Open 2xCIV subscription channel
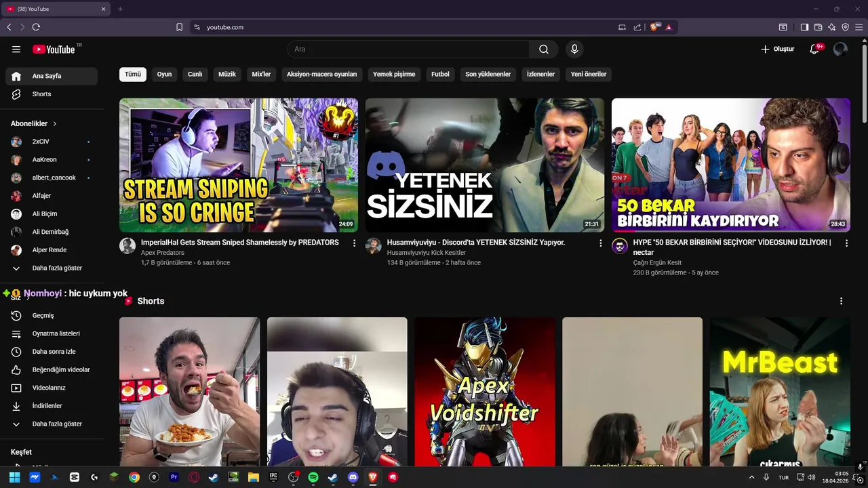Image resolution: width=868 pixels, height=488 pixels. (x=52, y=142)
